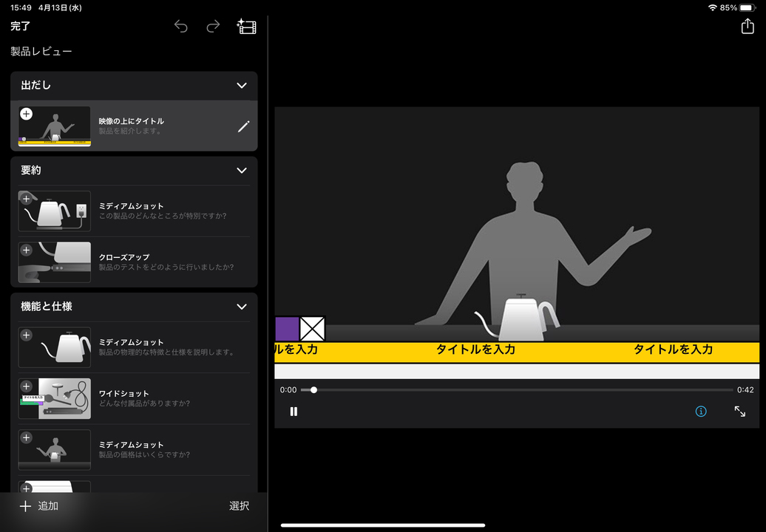Image resolution: width=766 pixels, height=532 pixels.
Task: Tap 完了 to finish editing
Action: tap(21, 27)
